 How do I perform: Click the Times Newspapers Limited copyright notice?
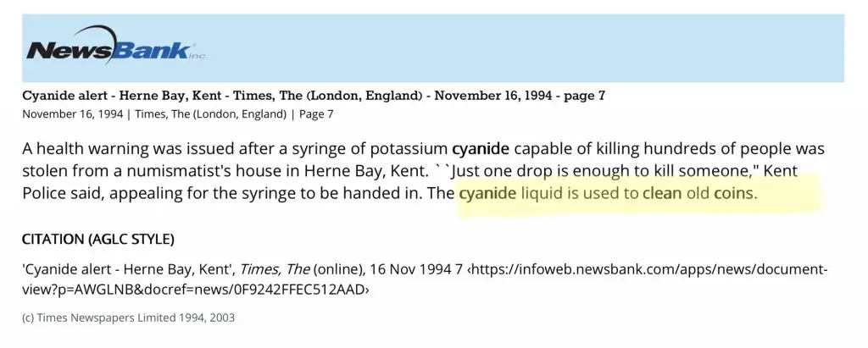(128, 318)
